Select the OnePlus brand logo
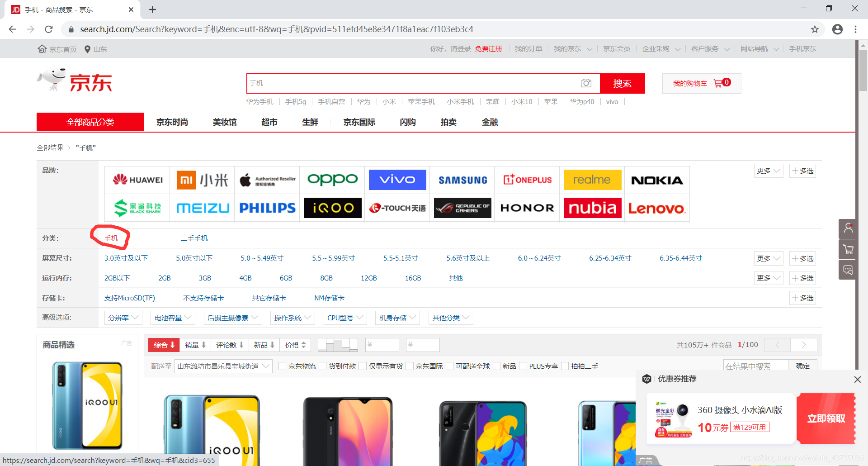The height and width of the screenshot is (466, 868). [527, 180]
